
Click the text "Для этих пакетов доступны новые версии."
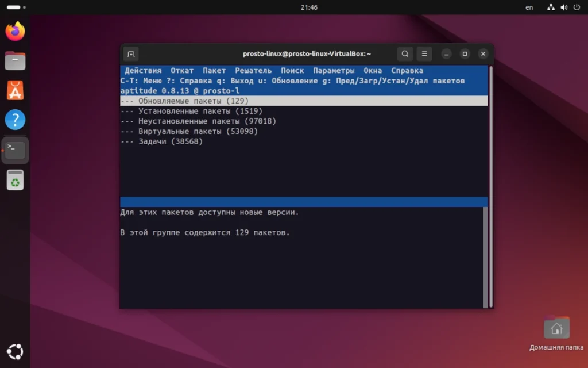coord(210,213)
